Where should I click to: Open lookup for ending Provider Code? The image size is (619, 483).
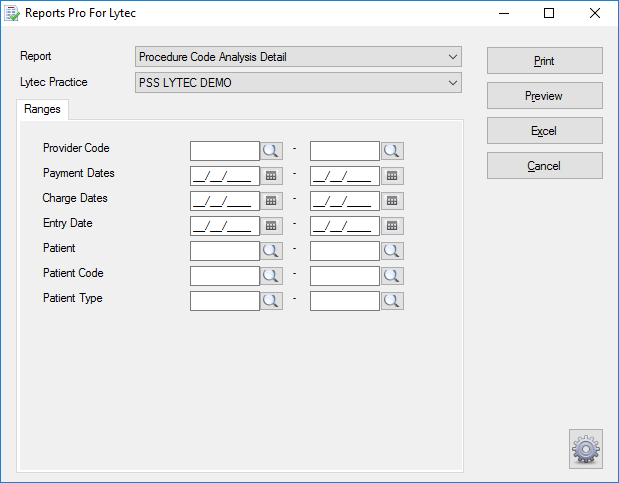[x=392, y=151]
